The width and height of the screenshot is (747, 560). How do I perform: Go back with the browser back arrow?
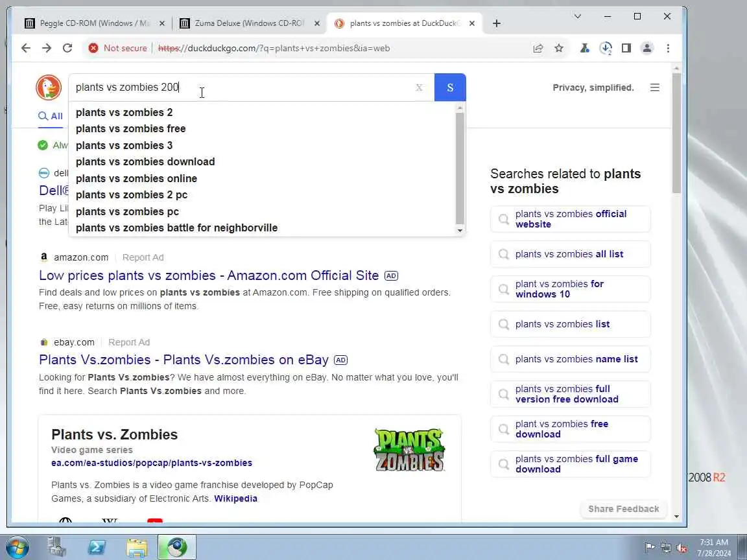tap(26, 48)
